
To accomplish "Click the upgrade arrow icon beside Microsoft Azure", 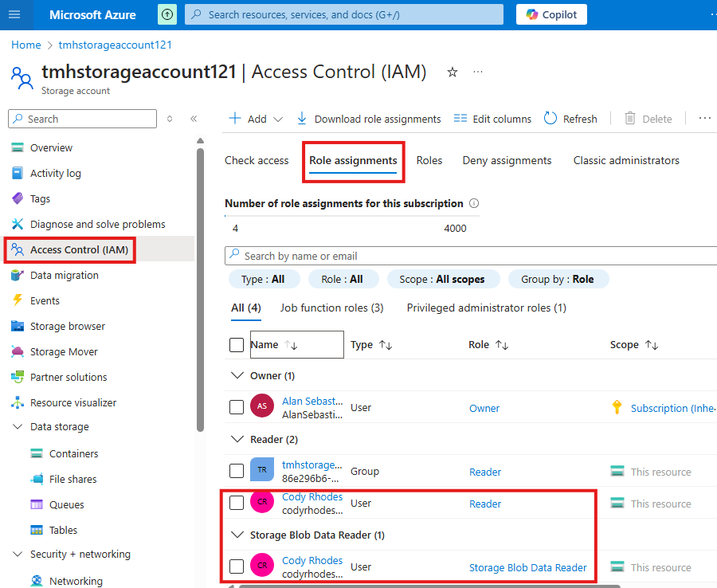I will pos(167,14).
